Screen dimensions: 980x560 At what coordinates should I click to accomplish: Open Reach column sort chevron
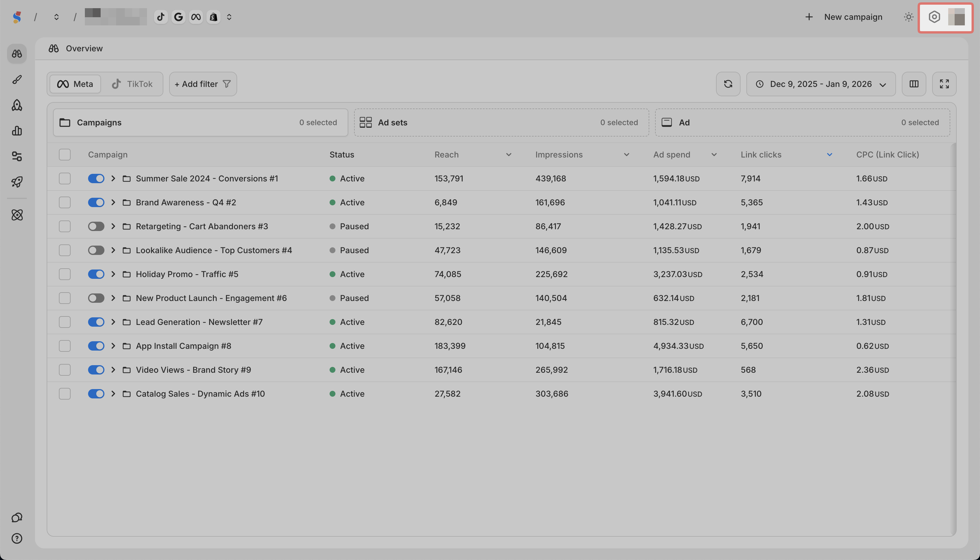pos(508,155)
